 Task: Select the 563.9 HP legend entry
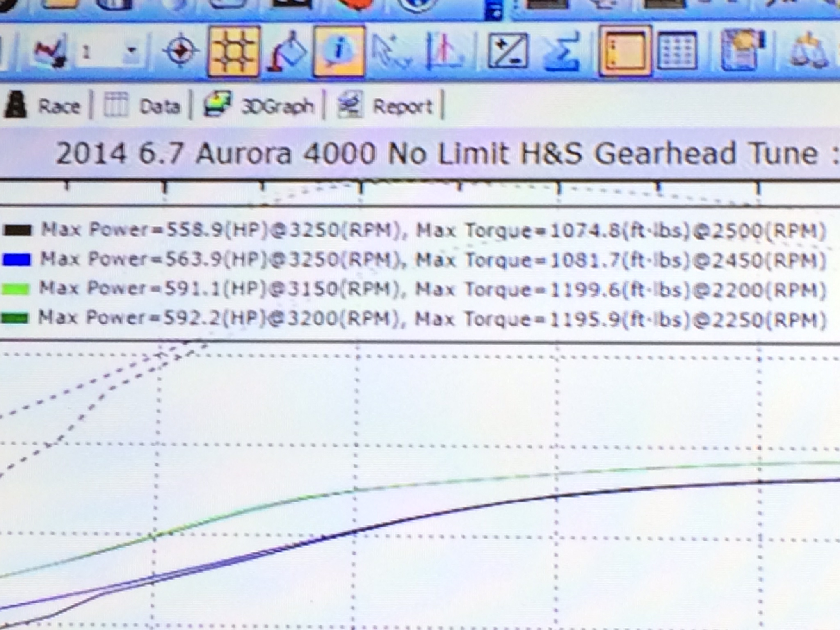[x=414, y=260]
